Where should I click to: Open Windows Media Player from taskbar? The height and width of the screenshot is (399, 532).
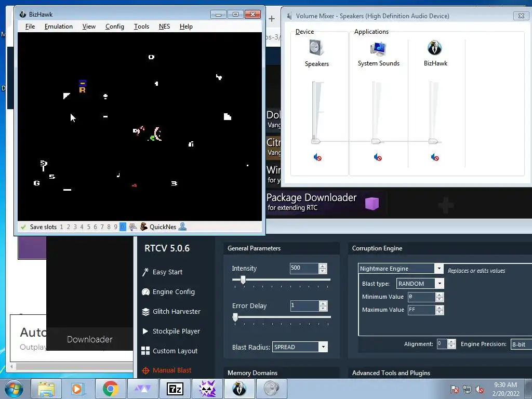click(x=78, y=389)
